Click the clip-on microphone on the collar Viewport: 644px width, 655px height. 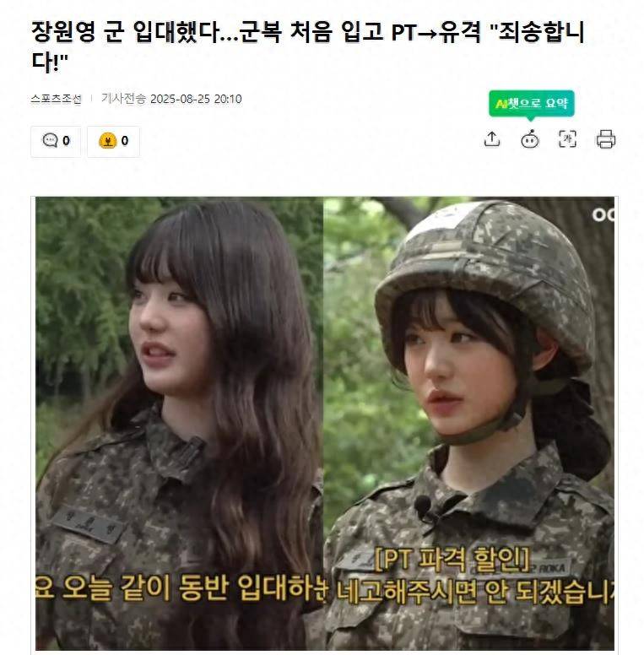point(424,506)
